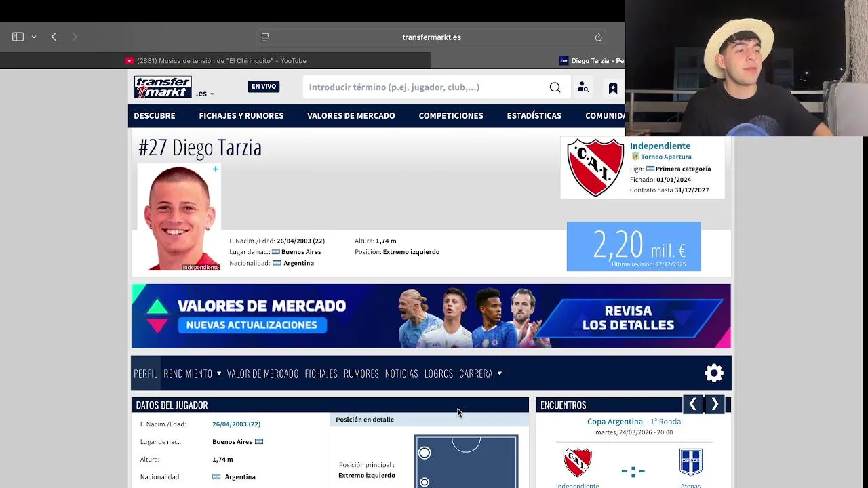Open the ESTADÍSTICAS menu
This screenshot has width=868, height=488.
coord(534,116)
